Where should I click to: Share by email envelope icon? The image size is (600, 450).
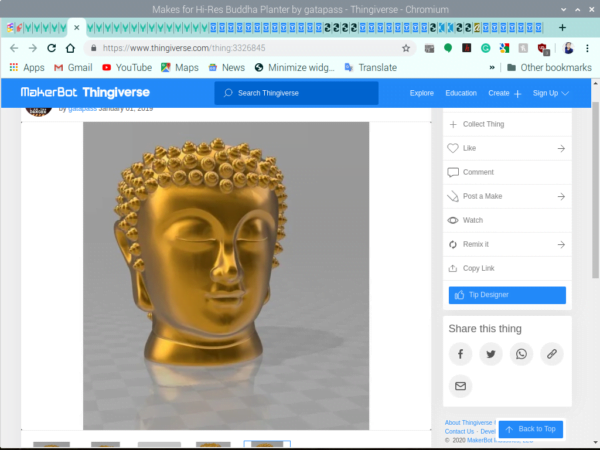460,386
